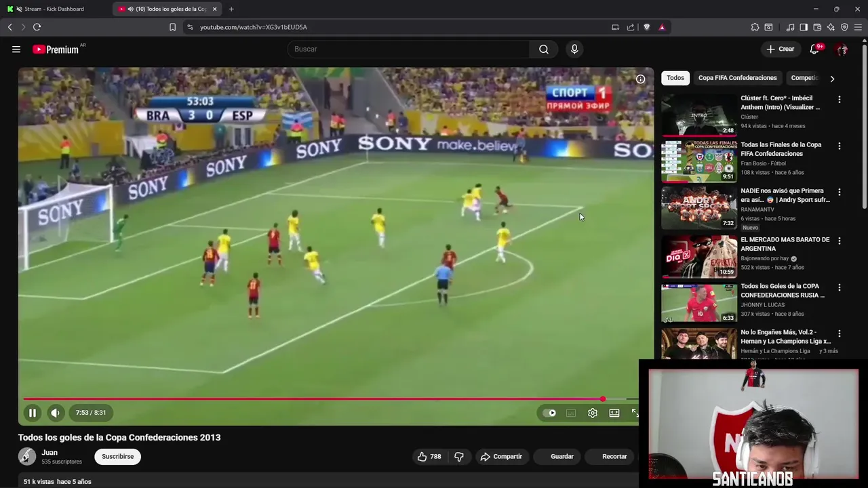This screenshot has height=488, width=868.
Task: Close the YouTube browser tab
Action: (214, 9)
